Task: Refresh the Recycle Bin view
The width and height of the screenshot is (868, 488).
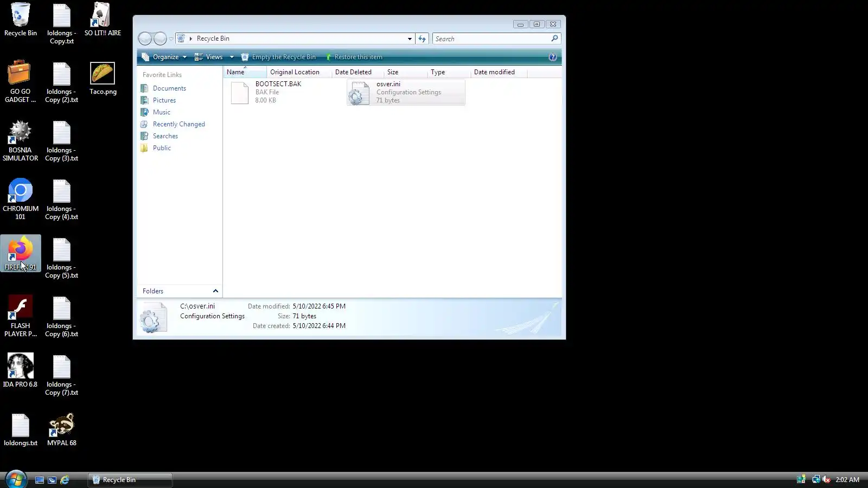Action: coord(422,38)
